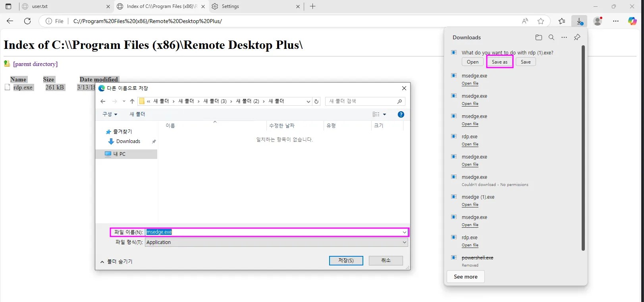Click the search magnifier in folder search box

point(399,101)
